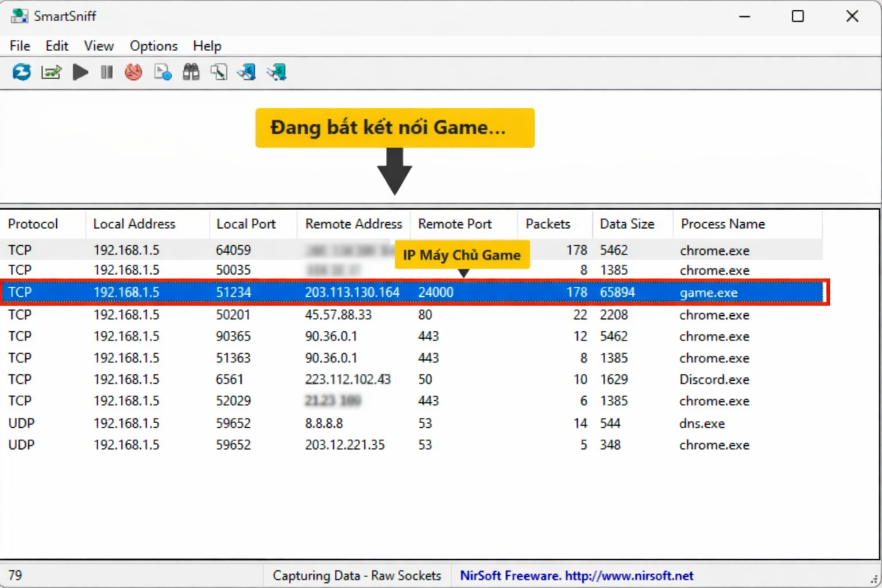Click the refresh capture icon
The width and height of the screenshot is (882, 588).
pyautogui.click(x=21, y=72)
